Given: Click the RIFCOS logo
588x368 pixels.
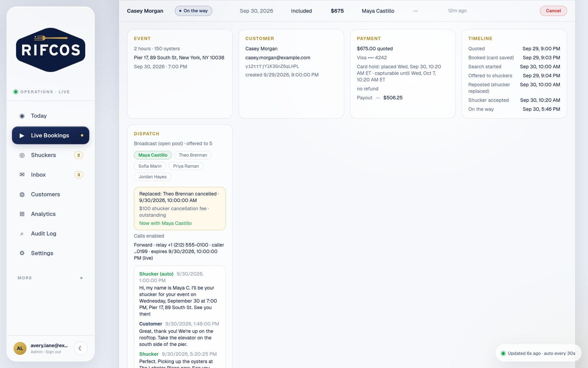Looking at the screenshot, I should 51,50.
